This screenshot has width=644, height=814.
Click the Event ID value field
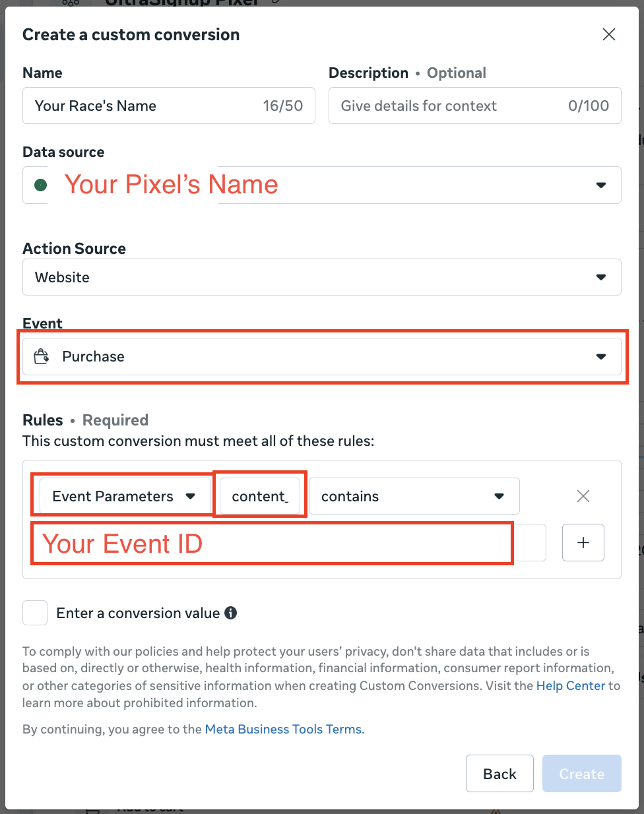(x=289, y=543)
